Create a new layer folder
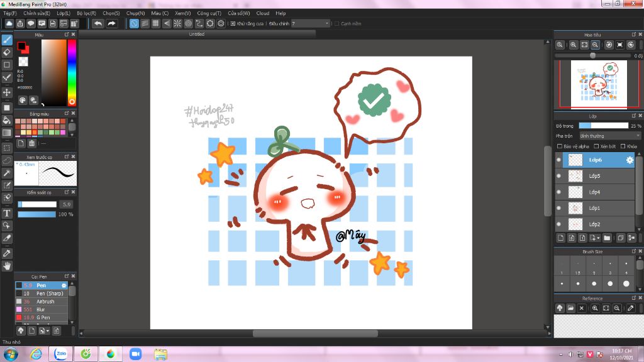Screen dimensions: 644x362 (x=607, y=238)
